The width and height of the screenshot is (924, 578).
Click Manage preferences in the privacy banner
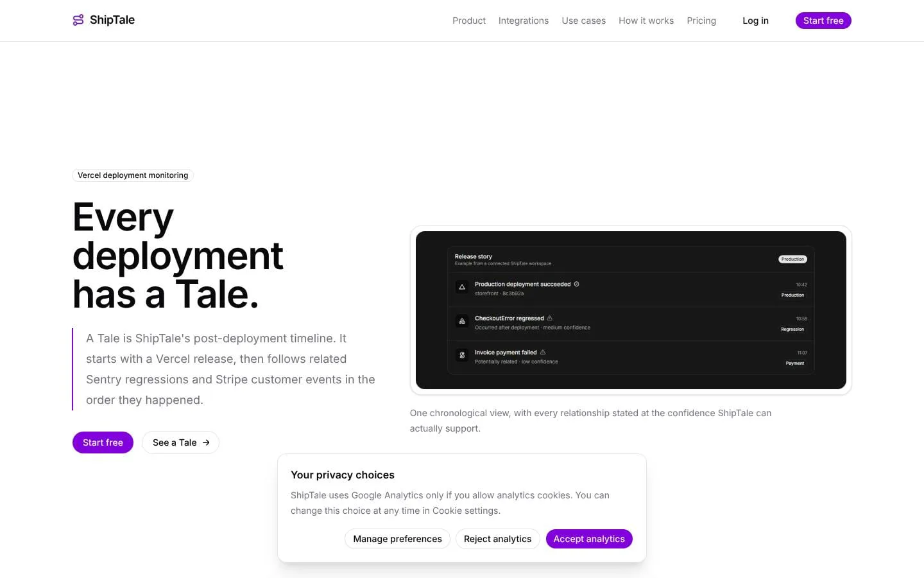(x=397, y=539)
